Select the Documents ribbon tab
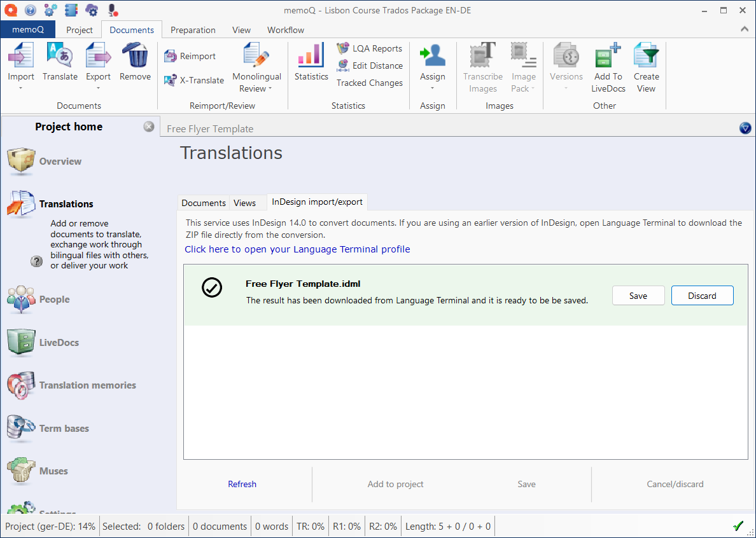Image resolution: width=756 pixels, height=538 pixels. (x=132, y=30)
